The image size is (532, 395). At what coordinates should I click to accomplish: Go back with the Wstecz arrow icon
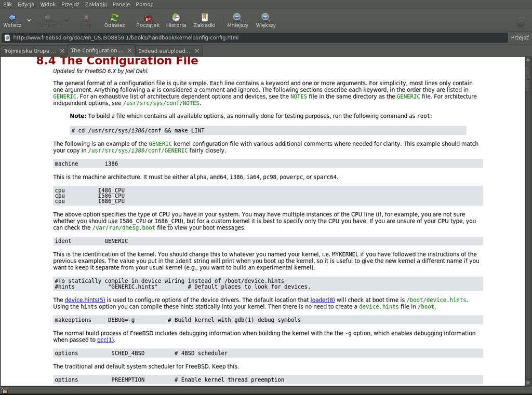(12, 17)
